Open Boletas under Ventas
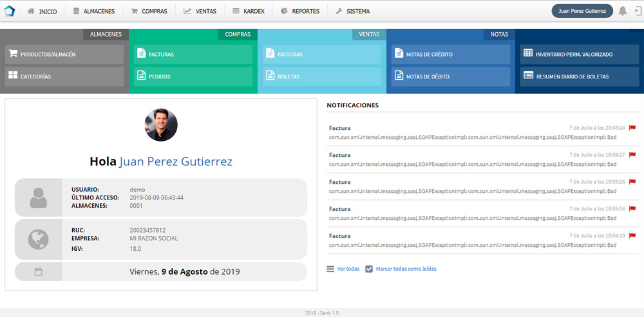The image size is (644, 317). (x=322, y=77)
